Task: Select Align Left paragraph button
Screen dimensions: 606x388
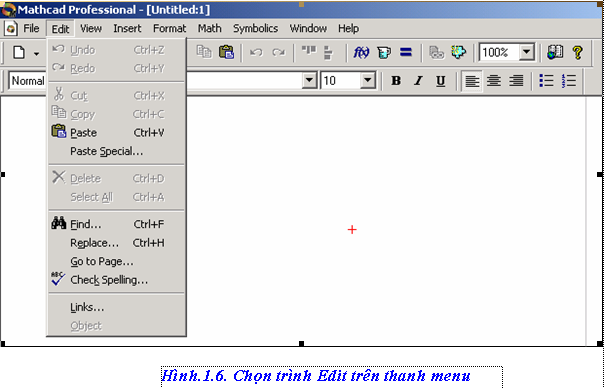Action: point(472,81)
